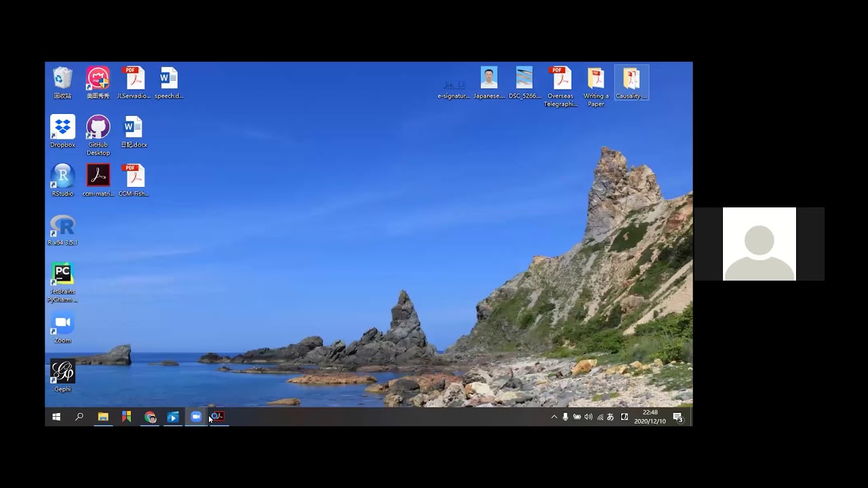Launch the Zoom desktop shortcut
Image resolution: width=868 pixels, height=488 pixels.
click(62, 327)
